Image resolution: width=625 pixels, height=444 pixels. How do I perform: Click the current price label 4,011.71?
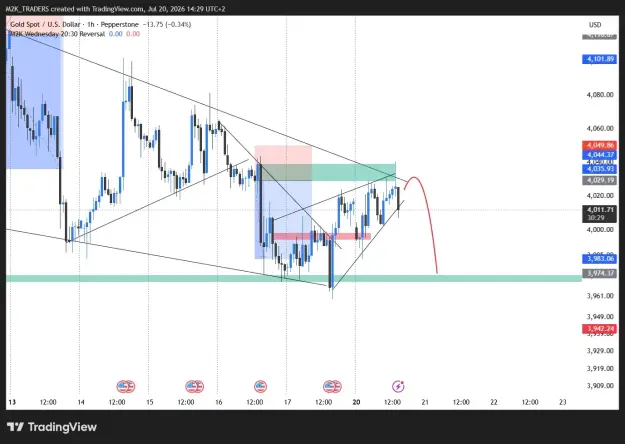pos(600,210)
